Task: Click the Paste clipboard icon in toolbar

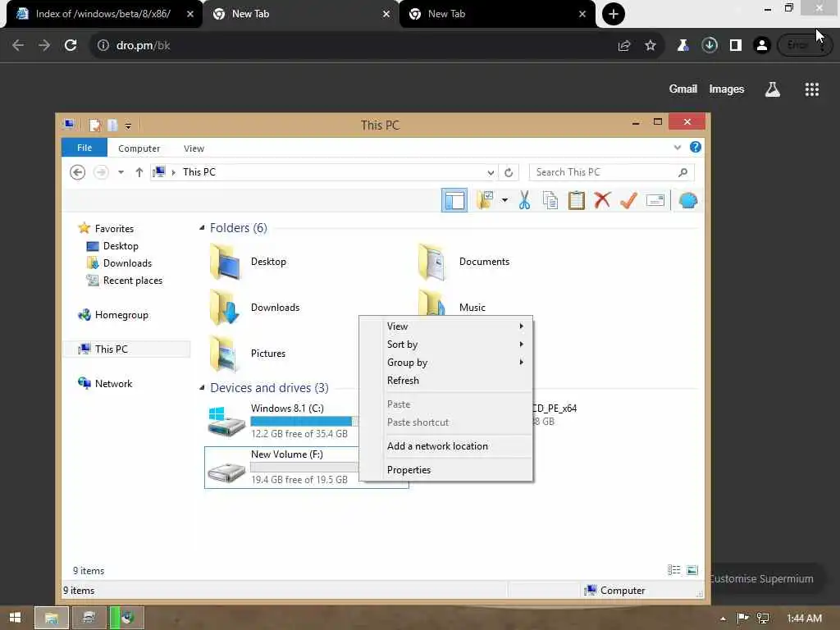Action: click(577, 200)
